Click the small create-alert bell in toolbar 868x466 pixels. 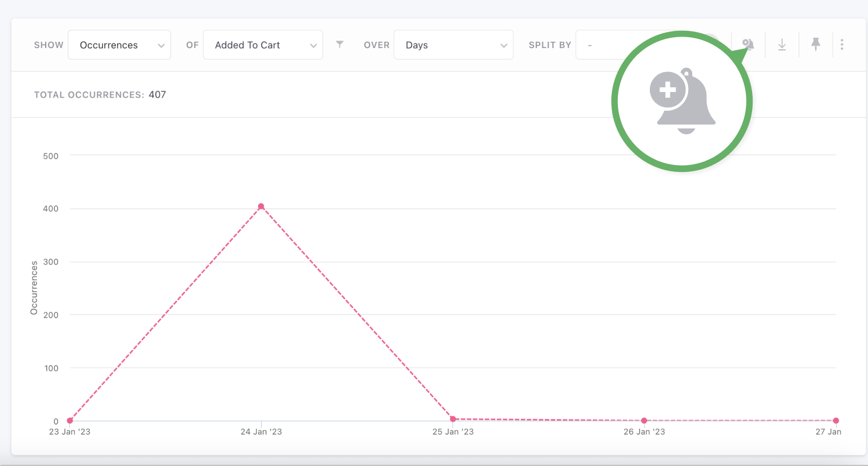[748, 45]
